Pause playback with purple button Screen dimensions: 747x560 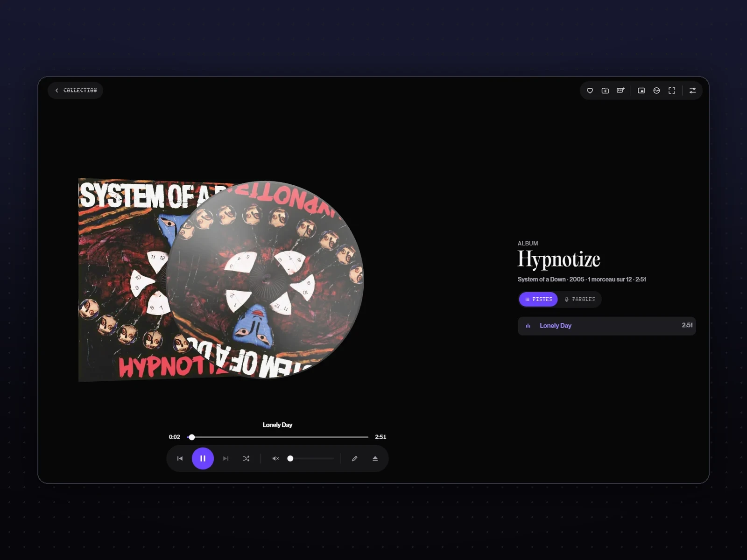click(203, 459)
